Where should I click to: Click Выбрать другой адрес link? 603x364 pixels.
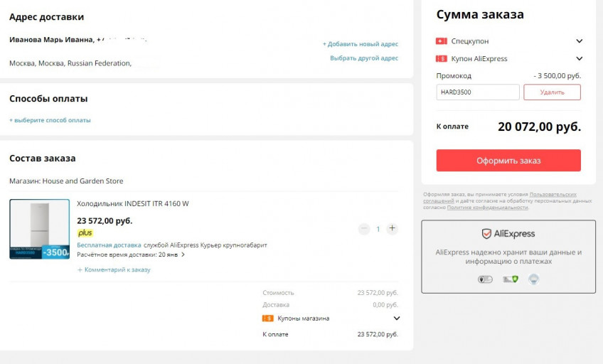click(x=364, y=58)
